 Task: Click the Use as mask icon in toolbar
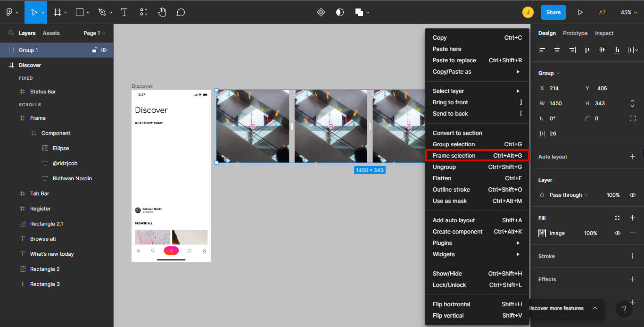pos(340,12)
